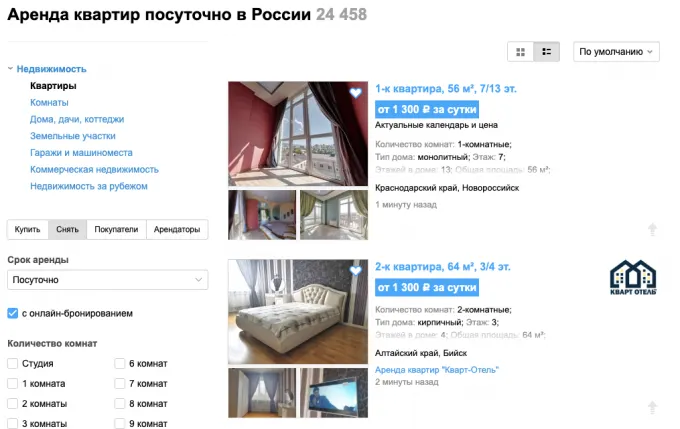Click the up arrow on second listing
This screenshot has height=429, width=680.
[652, 407]
